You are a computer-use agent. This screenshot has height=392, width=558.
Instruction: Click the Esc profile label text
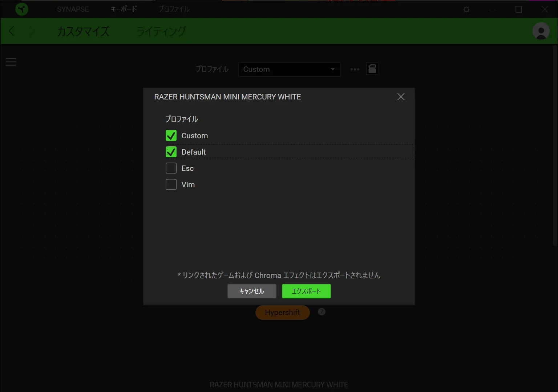(187, 168)
